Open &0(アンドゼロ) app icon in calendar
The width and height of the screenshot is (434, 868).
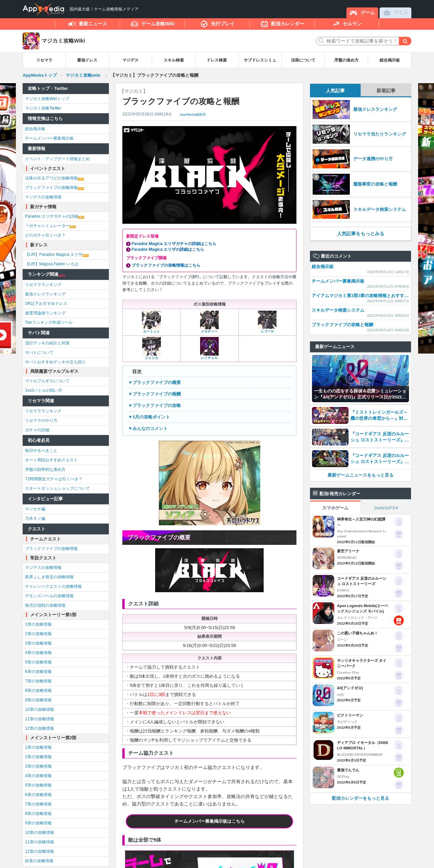[x=323, y=695]
